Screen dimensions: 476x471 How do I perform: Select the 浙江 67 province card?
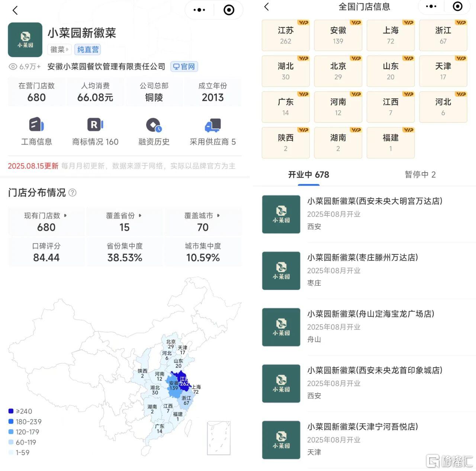[443, 35]
